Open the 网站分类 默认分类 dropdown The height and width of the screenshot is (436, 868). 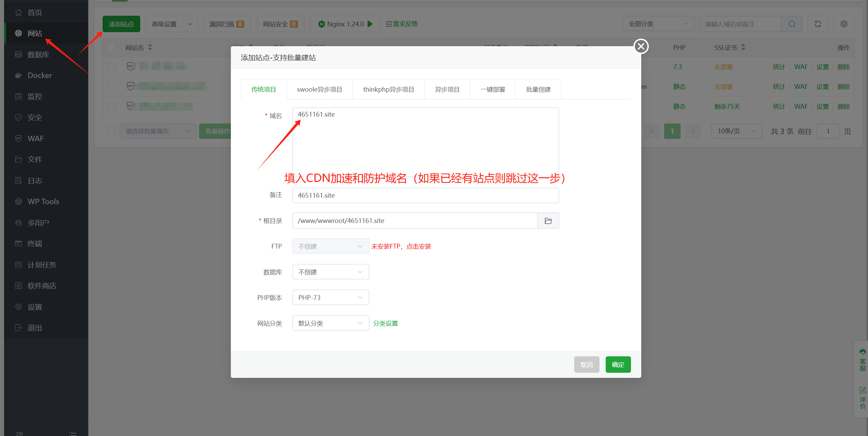point(330,323)
